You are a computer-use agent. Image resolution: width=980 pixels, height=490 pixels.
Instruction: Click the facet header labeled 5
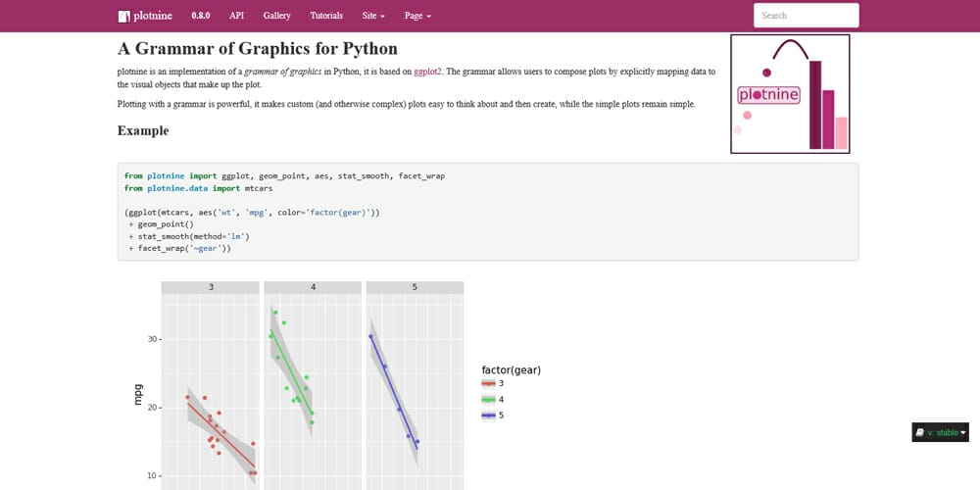(415, 287)
